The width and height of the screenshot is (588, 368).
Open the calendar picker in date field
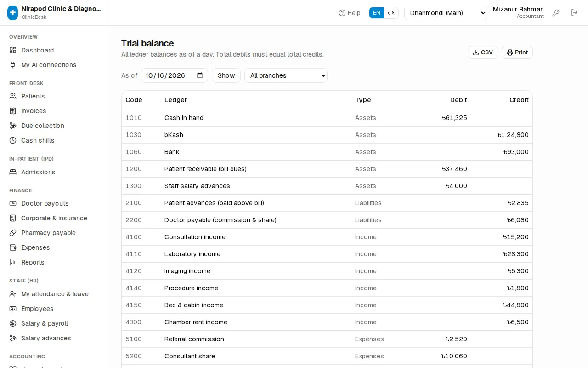tap(200, 75)
